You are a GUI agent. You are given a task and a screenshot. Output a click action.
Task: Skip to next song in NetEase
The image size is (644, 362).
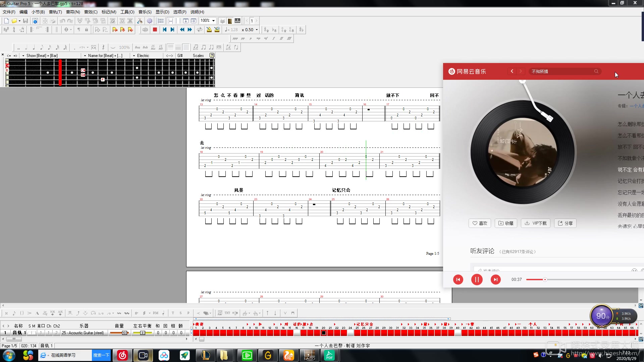(495, 280)
